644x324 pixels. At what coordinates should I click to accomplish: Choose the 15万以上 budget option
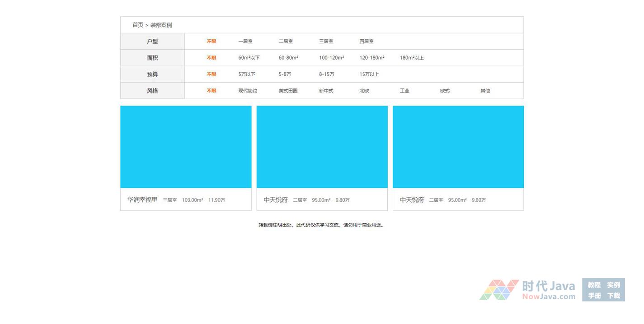coord(369,74)
